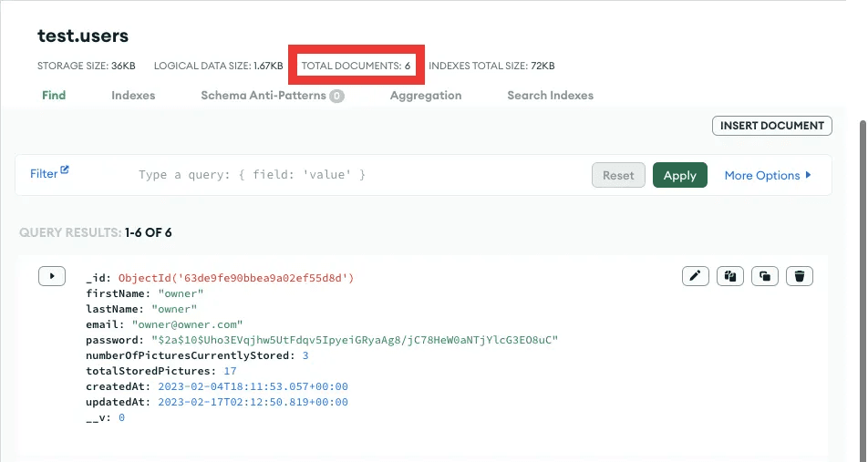Open the Schema Anti-Patterns tab
Viewport: 868px width, 462px height.
coord(263,95)
